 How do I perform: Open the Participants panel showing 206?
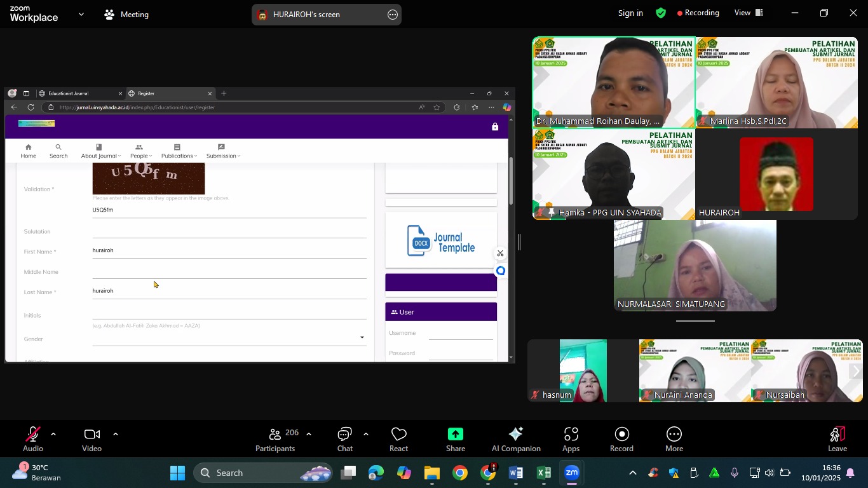(x=275, y=440)
